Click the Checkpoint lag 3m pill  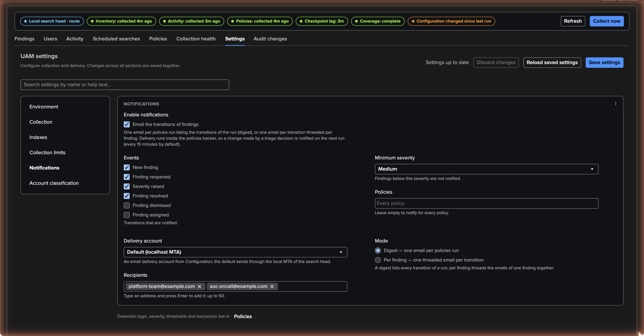[x=322, y=21]
